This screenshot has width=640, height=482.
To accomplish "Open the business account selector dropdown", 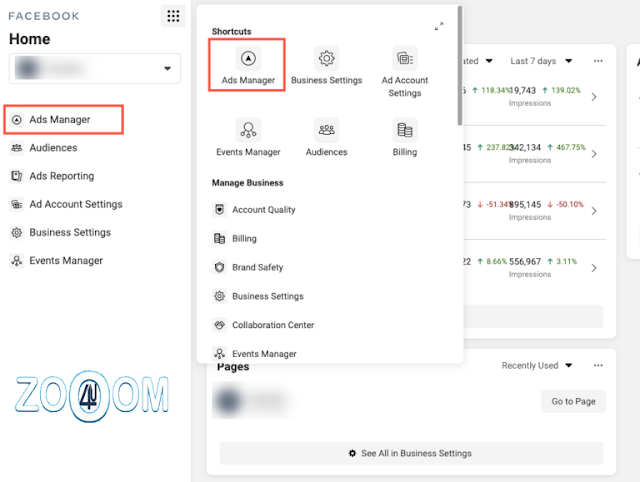I will [x=95, y=68].
